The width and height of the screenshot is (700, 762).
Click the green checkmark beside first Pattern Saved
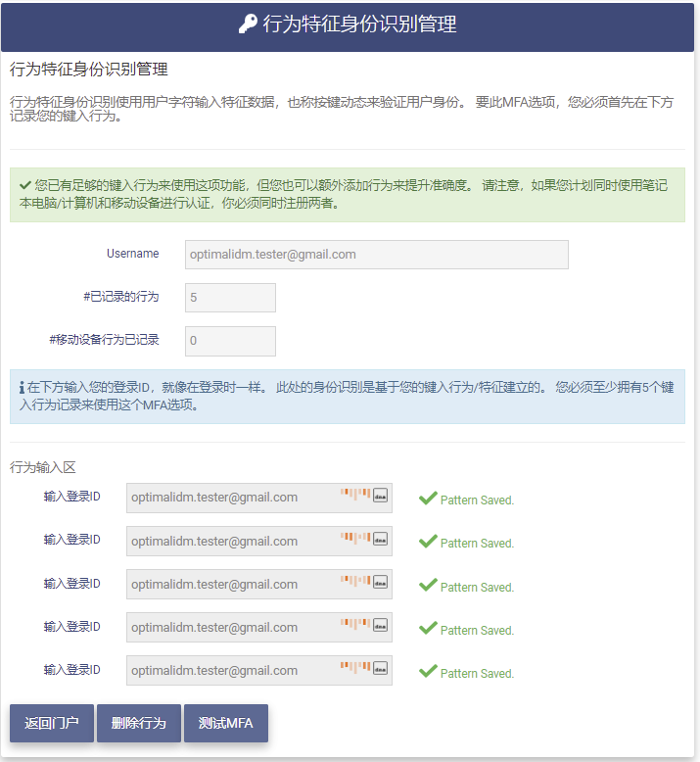[x=428, y=499]
